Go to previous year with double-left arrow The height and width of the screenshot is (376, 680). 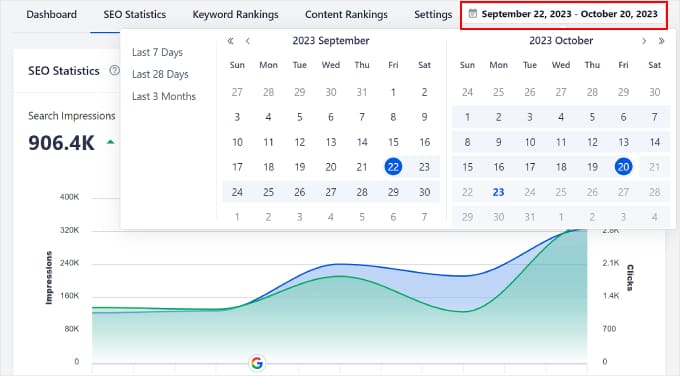pos(231,41)
